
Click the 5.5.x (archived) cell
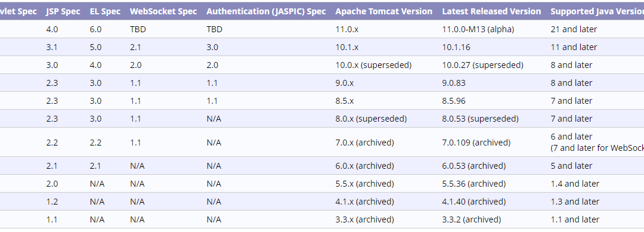click(364, 184)
